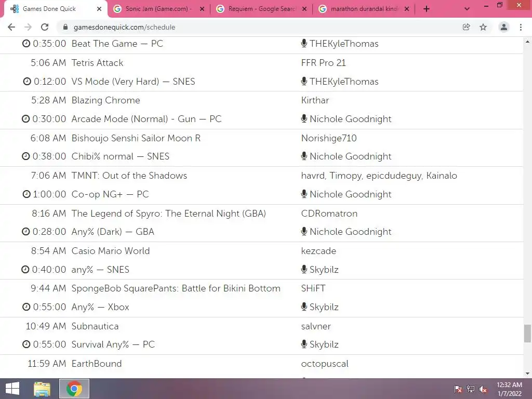Viewport: 532px width, 399px height.
Task: Close the Sonic Jam tab
Action: 202,9
